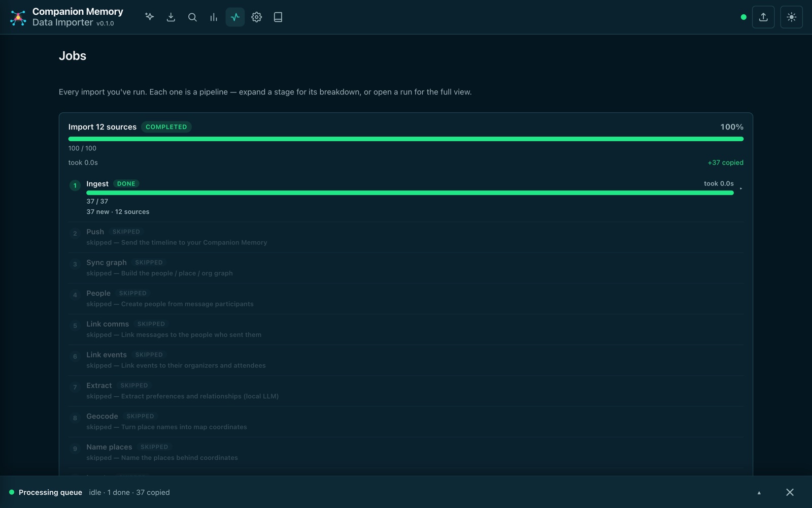
Task: Open the settings gear icon
Action: tap(257, 17)
